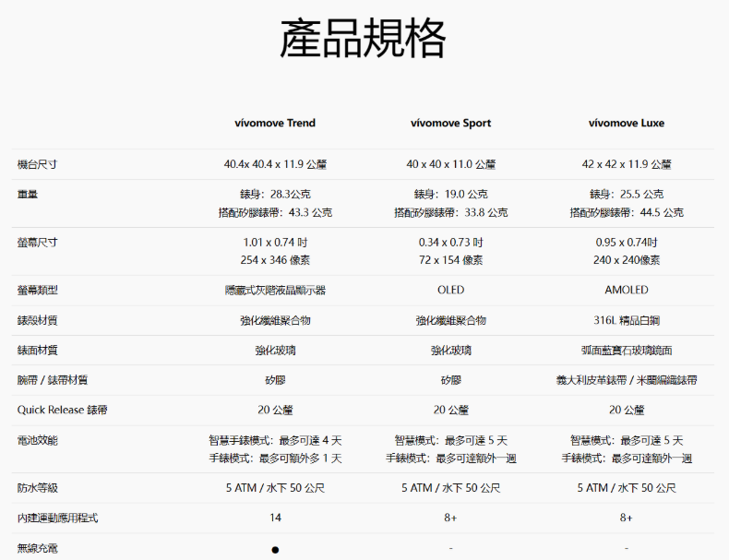Click the wireless charging dot for vívomove Trend
The width and height of the screenshot is (729, 560).
coord(275,550)
